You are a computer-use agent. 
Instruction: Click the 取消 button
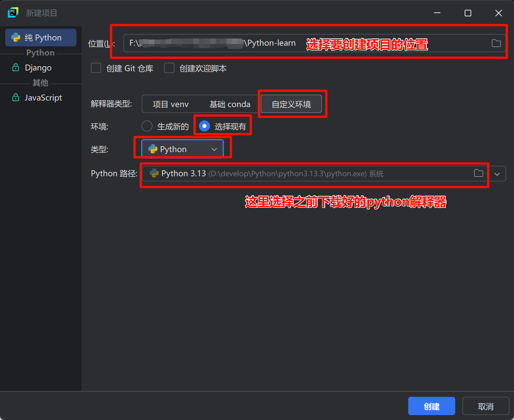coord(486,406)
